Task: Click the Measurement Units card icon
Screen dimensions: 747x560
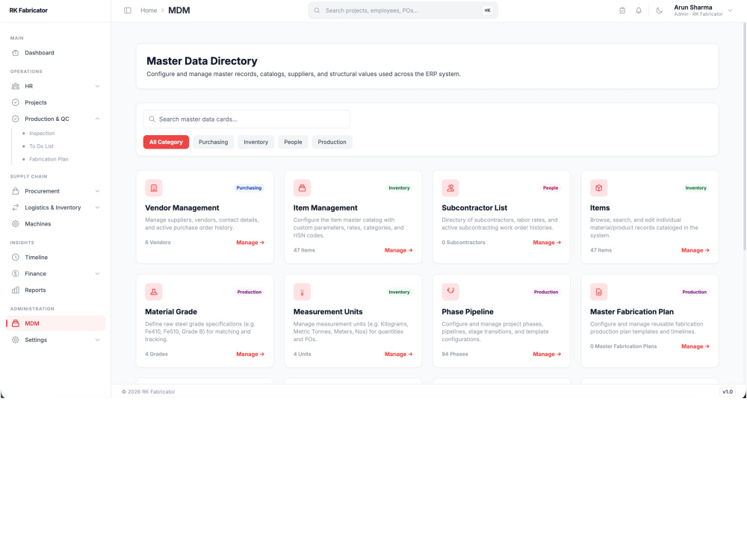Action: click(x=302, y=292)
